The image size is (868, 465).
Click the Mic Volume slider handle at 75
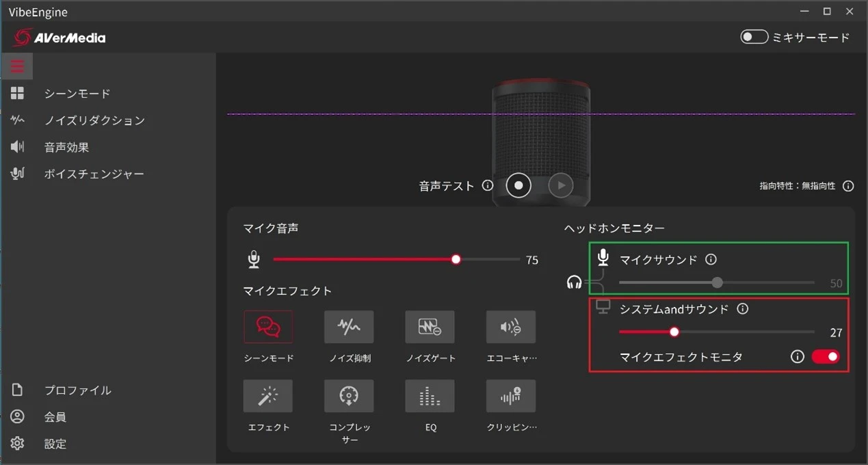click(x=456, y=259)
